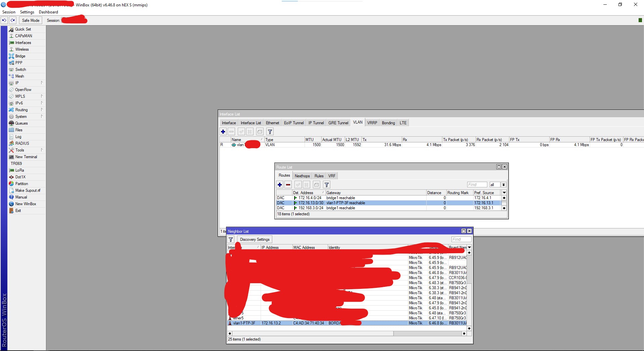644x351 pixels.
Task: Switch to the VRF tab in Route List
Action: pos(332,176)
